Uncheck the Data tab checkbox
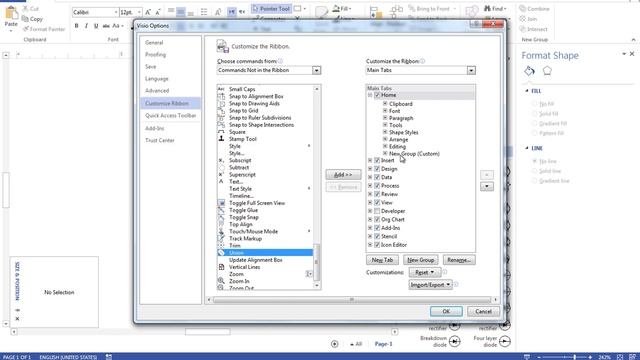This screenshot has width=640, height=360. [377, 177]
